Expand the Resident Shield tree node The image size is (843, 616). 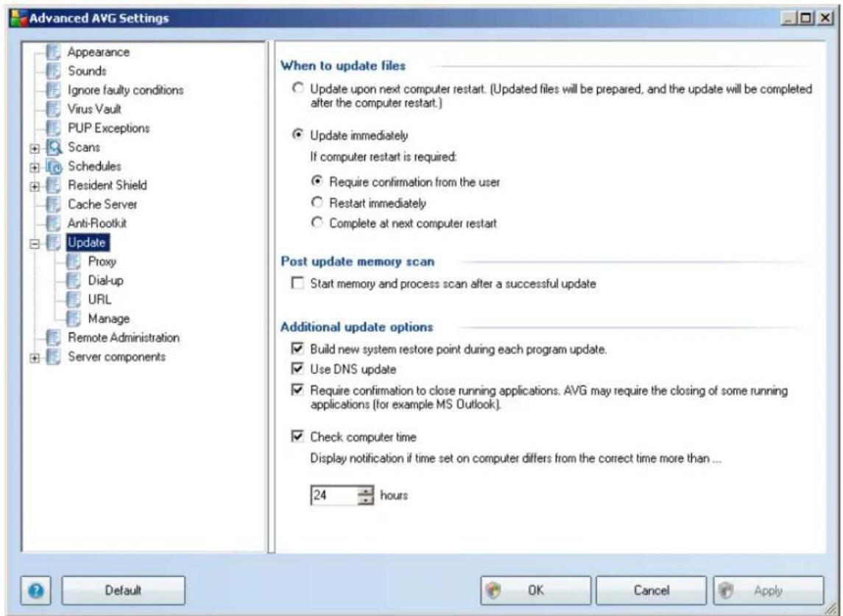(35, 186)
